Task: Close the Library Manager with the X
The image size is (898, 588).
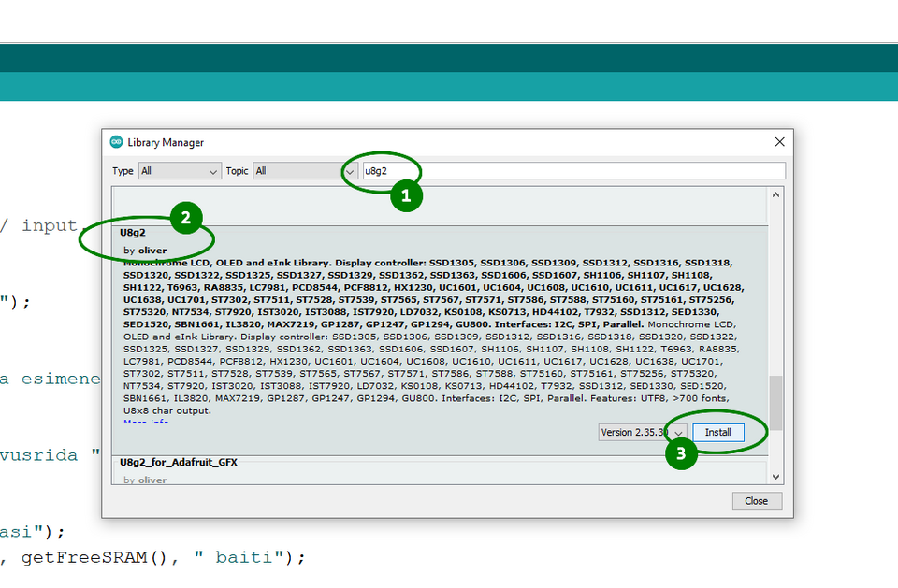Action: tap(779, 142)
